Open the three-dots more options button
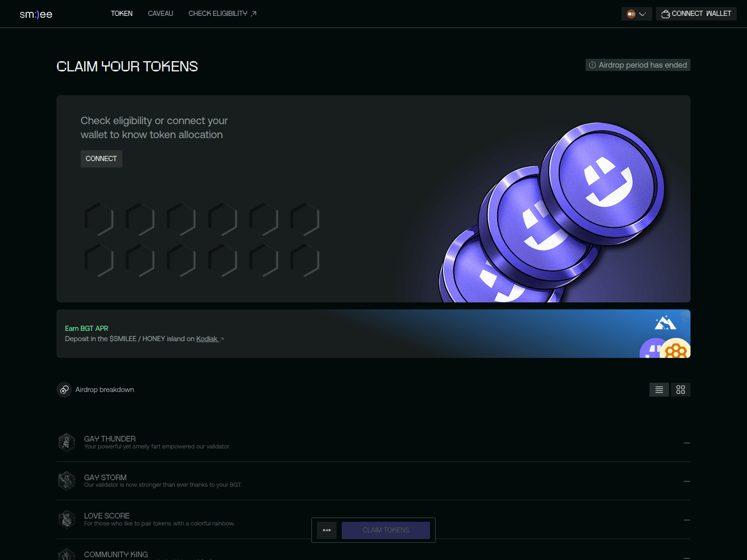The image size is (747, 560). coord(327,530)
